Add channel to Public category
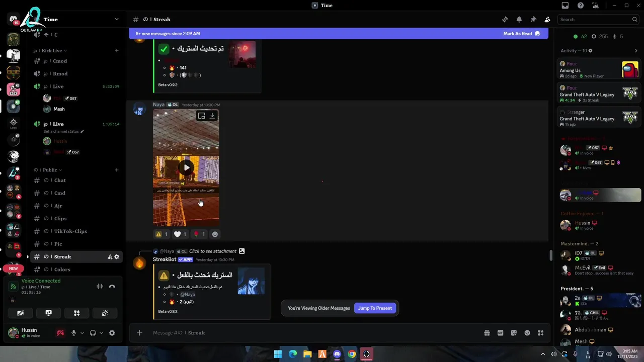The height and width of the screenshot is (362, 644). coord(117,170)
